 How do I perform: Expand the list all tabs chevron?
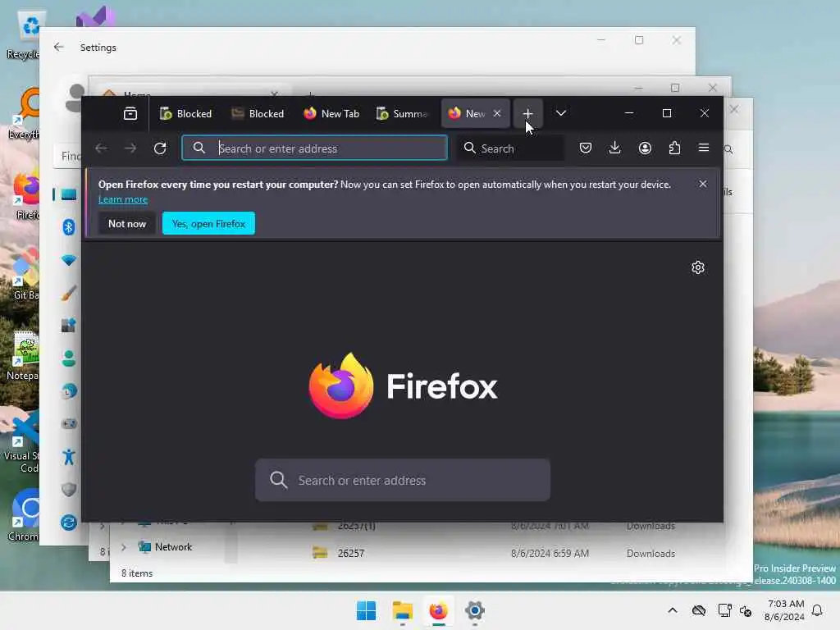click(x=561, y=113)
